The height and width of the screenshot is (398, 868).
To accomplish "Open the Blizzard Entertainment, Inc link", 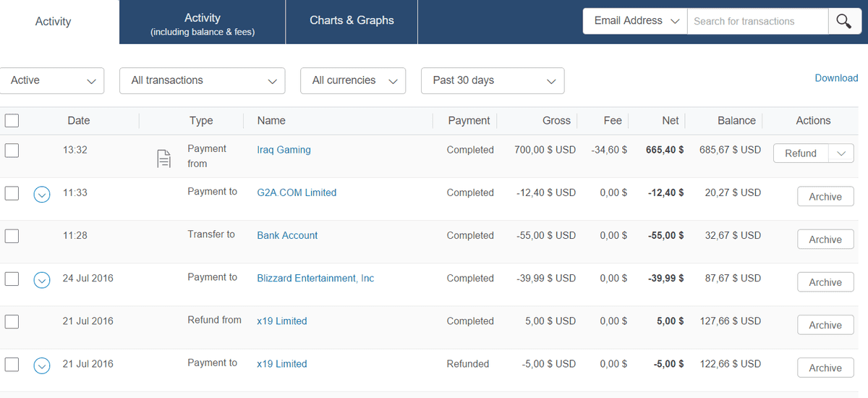I will coord(315,279).
